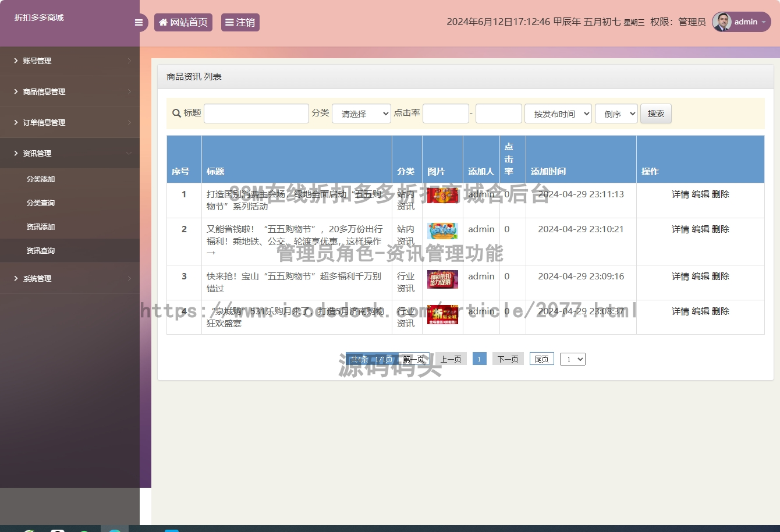Screen dimensions: 780x532
Task: Open thumbnail image of row 4
Action: point(442,314)
